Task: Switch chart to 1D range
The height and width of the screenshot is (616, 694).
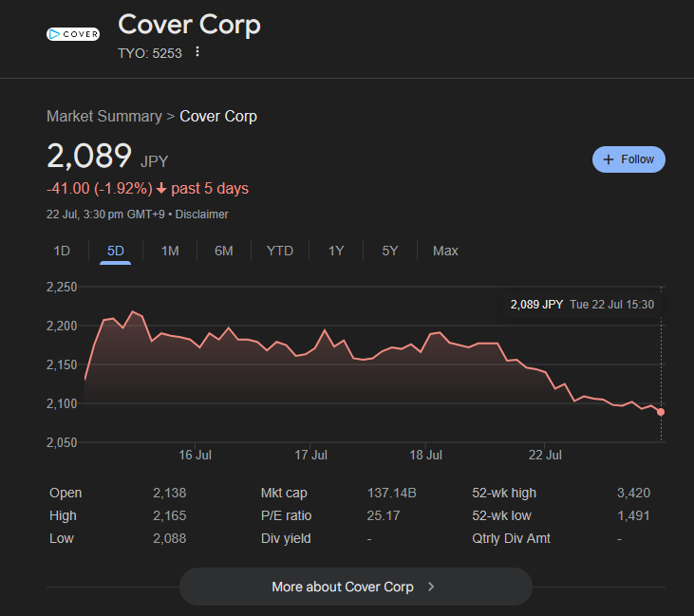Action: [62, 251]
